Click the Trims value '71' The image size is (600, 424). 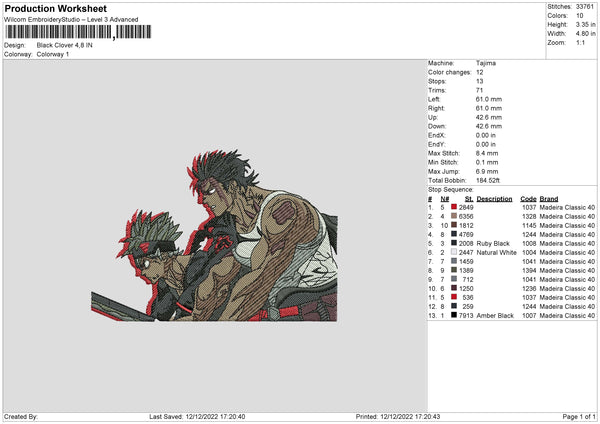click(x=479, y=90)
